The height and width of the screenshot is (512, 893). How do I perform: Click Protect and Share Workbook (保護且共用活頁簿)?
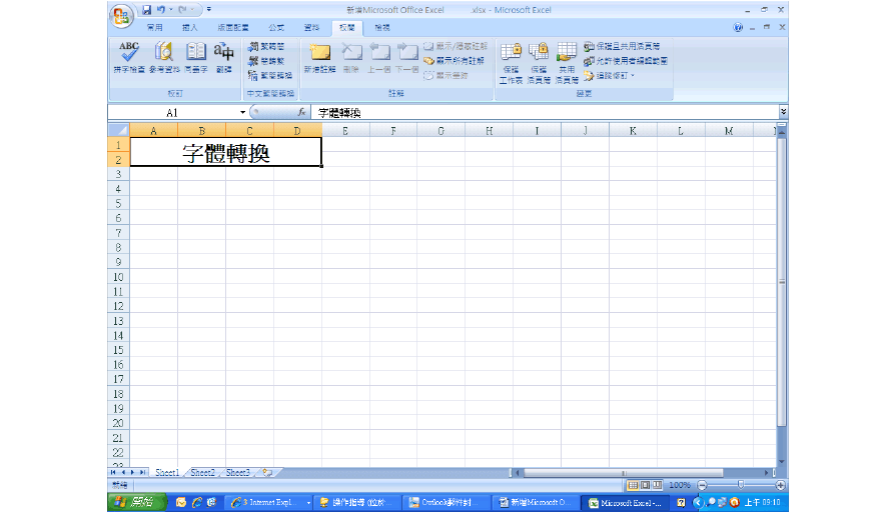tap(622, 46)
